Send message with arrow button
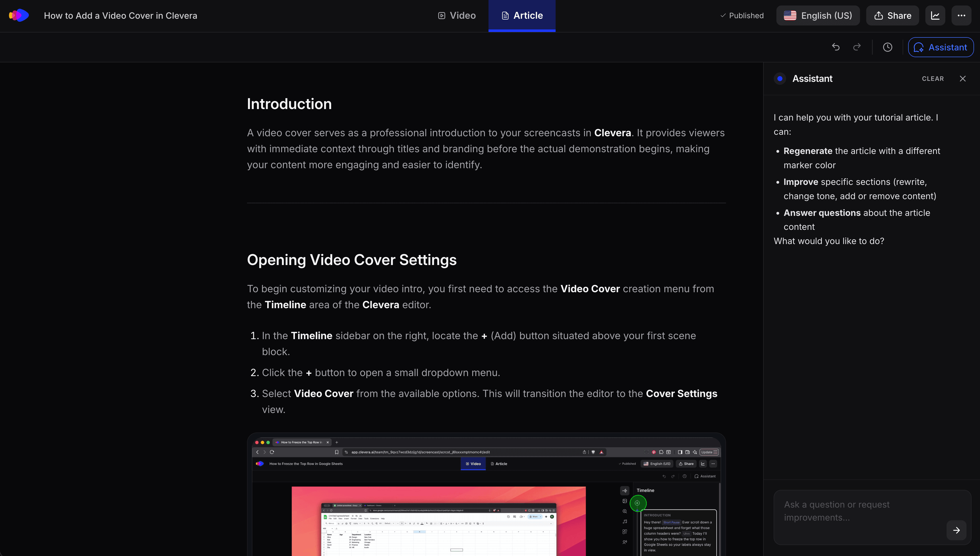980x556 pixels. click(956, 530)
